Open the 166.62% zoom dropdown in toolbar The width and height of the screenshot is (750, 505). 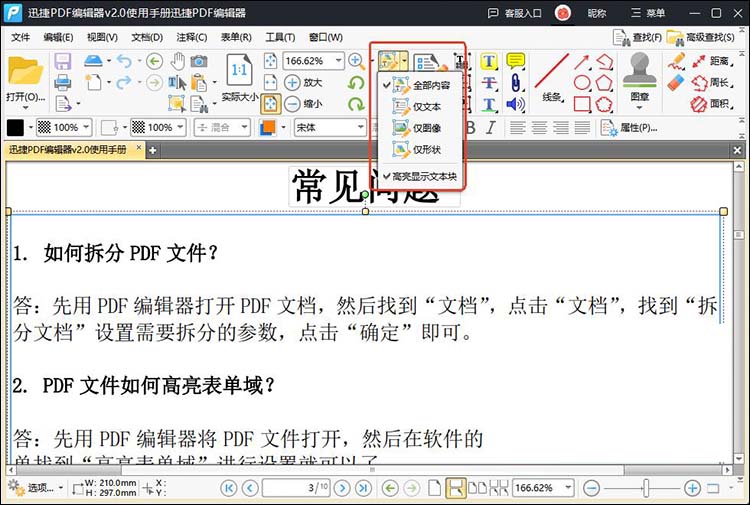339,61
